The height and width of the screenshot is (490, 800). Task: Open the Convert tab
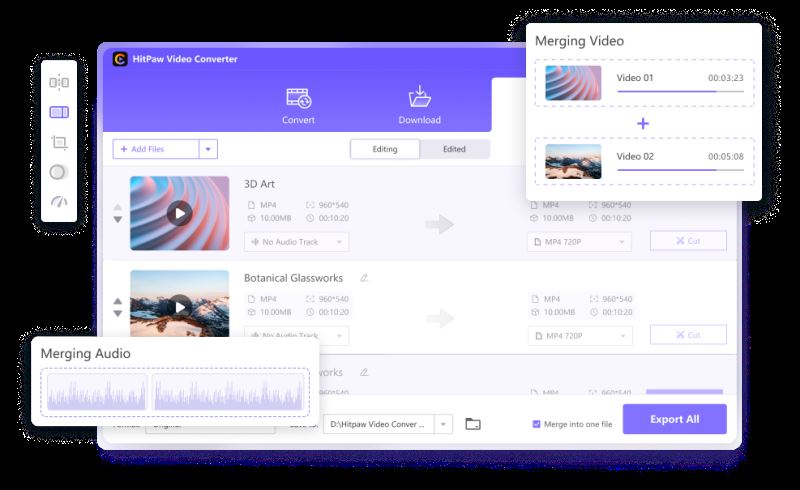pyautogui.click(x=298, y=106)
